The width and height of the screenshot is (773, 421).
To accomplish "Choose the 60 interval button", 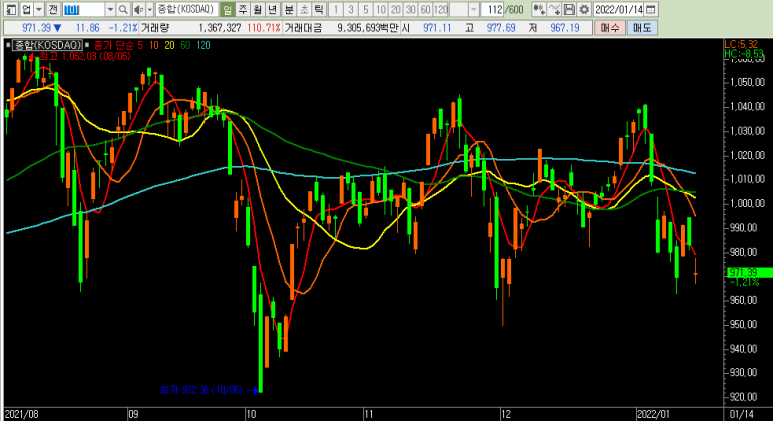I will 425,9.
